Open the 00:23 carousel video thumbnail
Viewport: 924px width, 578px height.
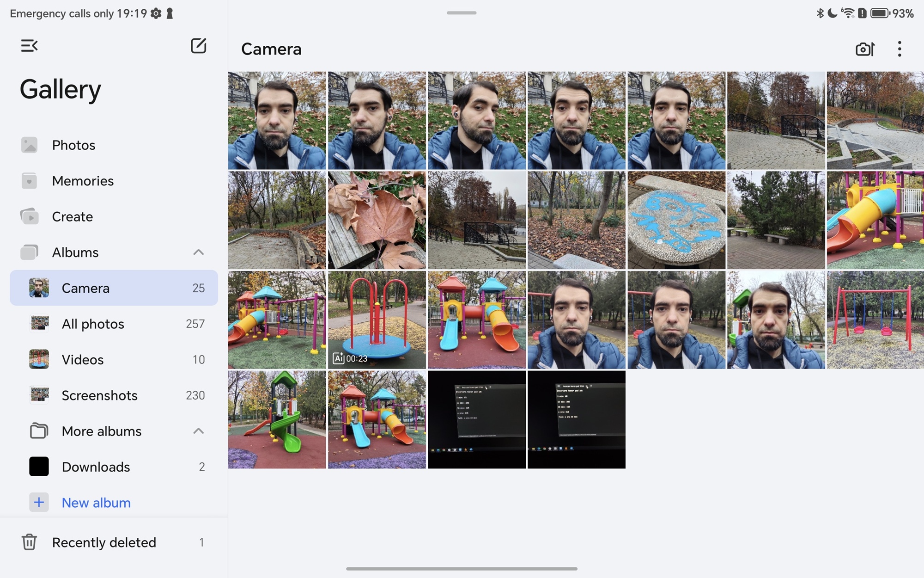tap(377, 320)
